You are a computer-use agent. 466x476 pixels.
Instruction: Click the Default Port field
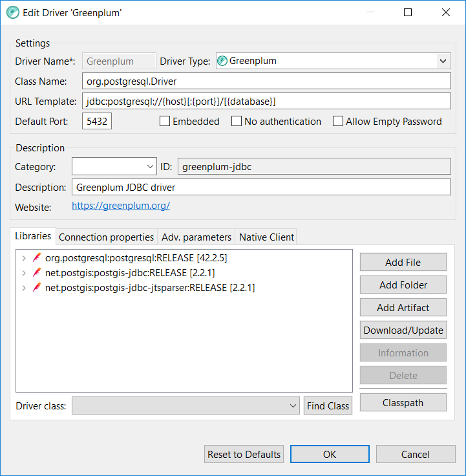point(97,121)
